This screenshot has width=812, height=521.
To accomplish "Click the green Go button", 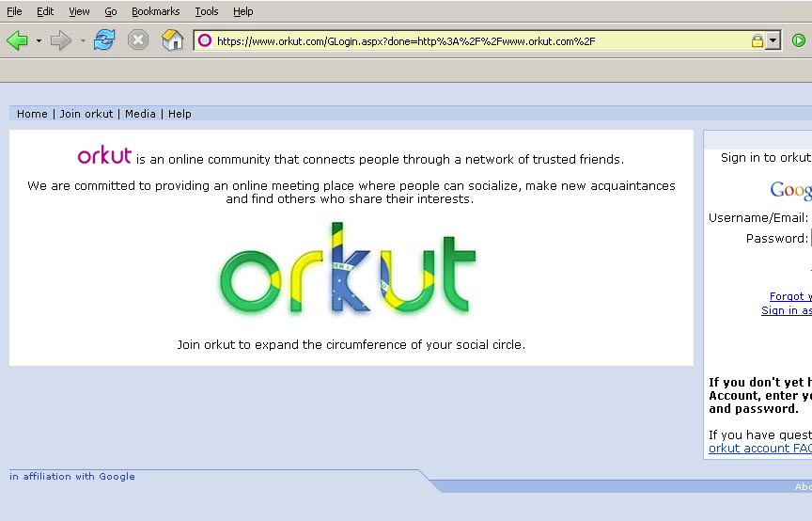I will coord(799,40).
